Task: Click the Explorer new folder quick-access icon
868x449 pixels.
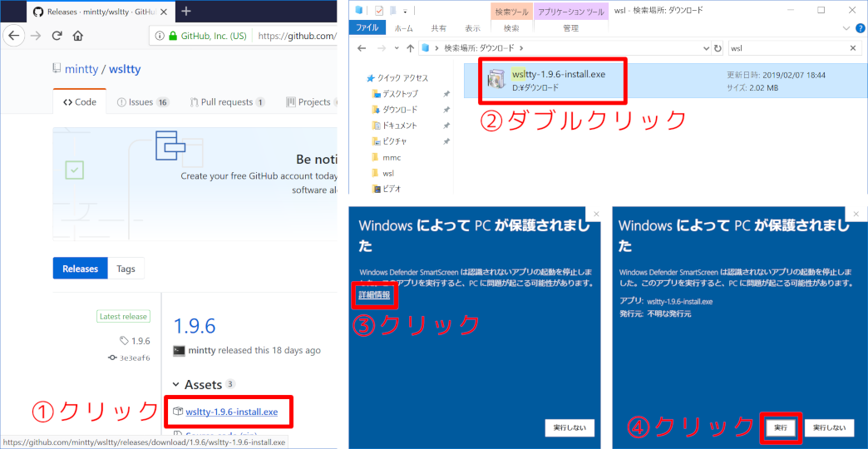Action: point(393,11)
